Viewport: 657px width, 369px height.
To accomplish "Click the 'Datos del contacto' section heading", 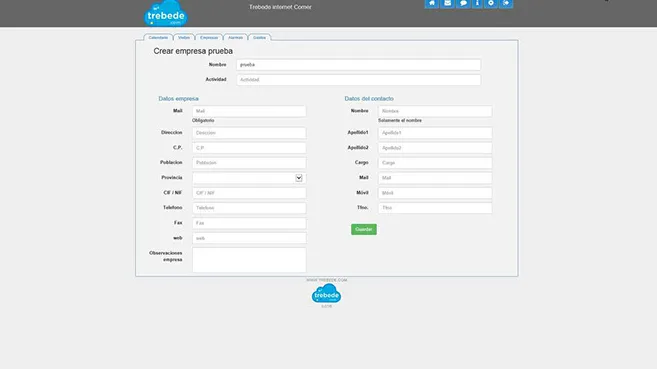I will click(369, 98).
